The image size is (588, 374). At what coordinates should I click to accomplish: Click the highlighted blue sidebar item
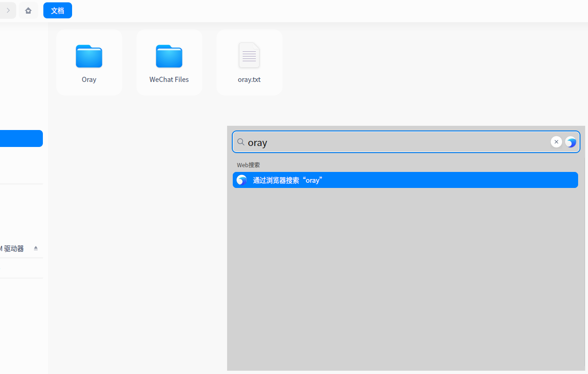pos(21,138)
